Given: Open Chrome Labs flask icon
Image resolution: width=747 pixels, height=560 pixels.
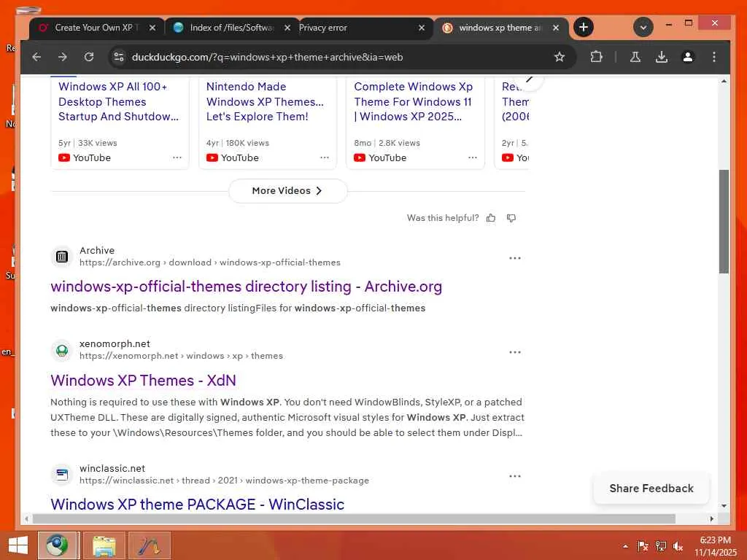Looking at the screenshot, I should (x=635, y=57).
